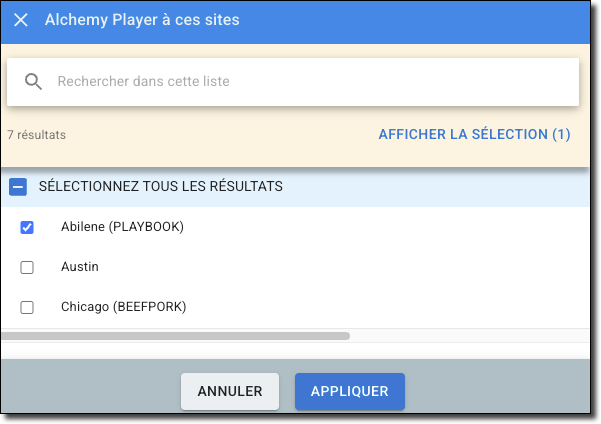The width and height of the screenshot is (601, 424).
Task: Select the Chicago (BEEFPORK) site name
Action: [123, 307]
